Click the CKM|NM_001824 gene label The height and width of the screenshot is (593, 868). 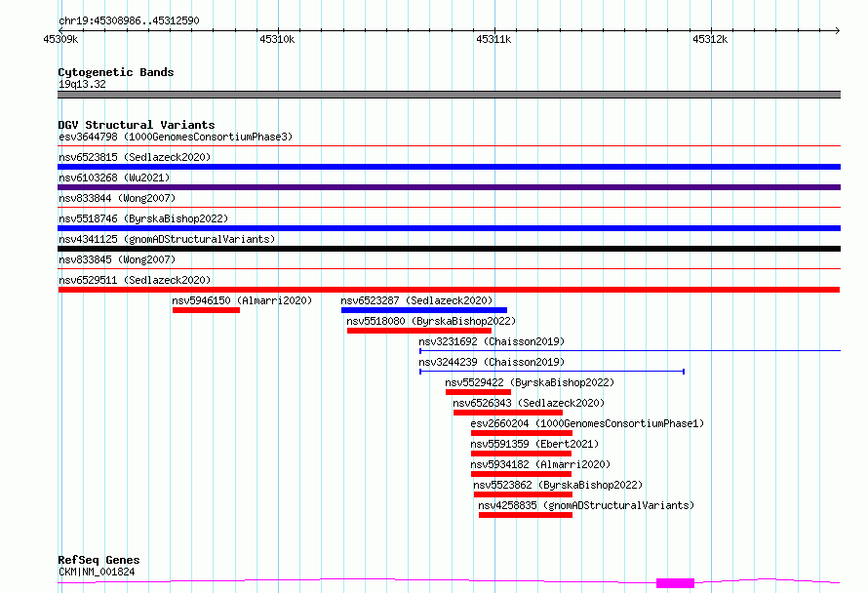coord(97,572)
